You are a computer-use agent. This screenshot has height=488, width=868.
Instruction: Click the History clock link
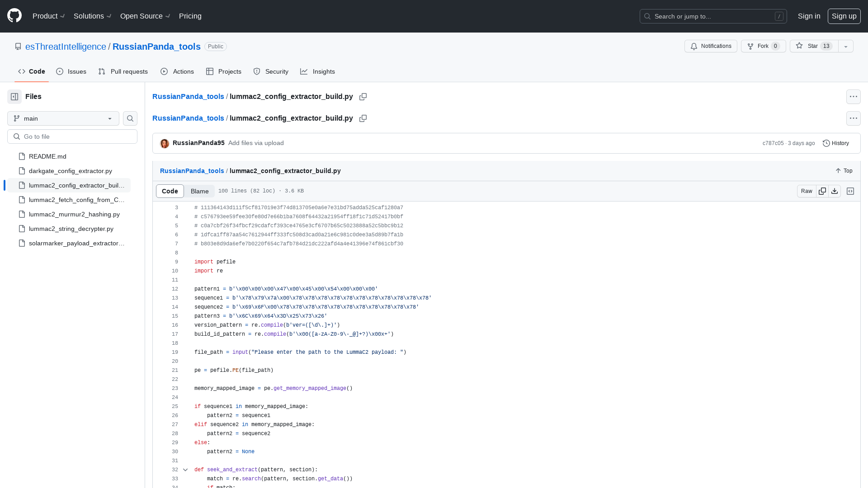tap(836, 143)
